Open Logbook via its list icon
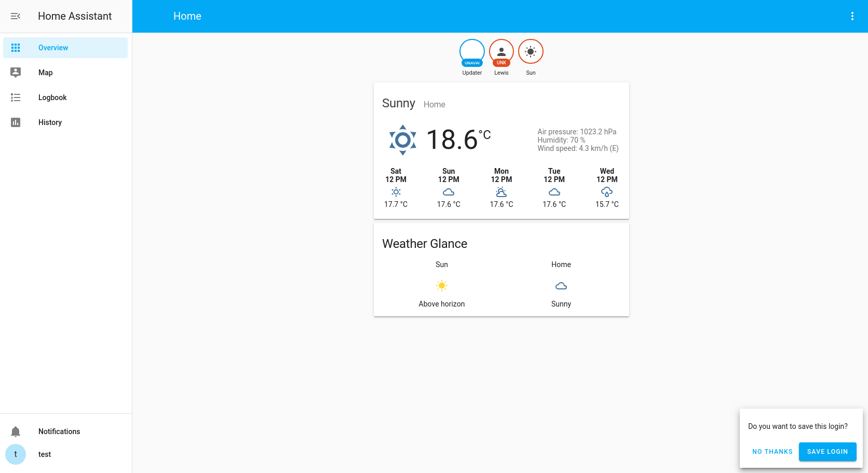This screenshot has height=473, width=868. coord(16,97)
